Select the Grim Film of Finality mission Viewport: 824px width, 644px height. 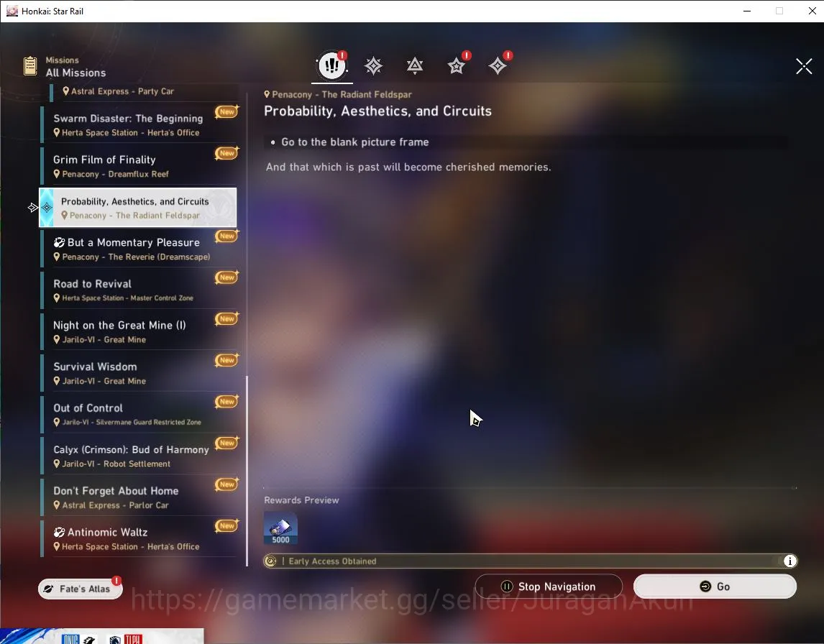[x=139, y=166]
